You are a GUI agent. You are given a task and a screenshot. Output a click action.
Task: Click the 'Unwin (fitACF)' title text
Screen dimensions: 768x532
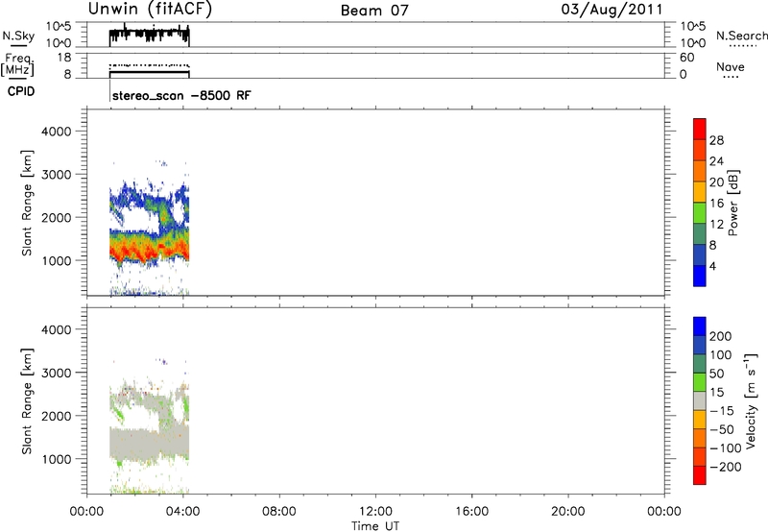150,9
